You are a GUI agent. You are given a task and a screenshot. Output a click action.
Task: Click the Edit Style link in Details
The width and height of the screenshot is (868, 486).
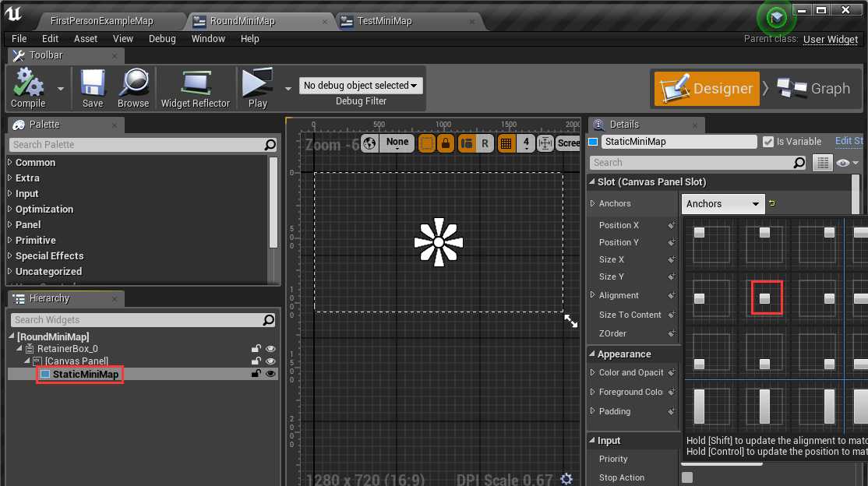click(849, 141)
